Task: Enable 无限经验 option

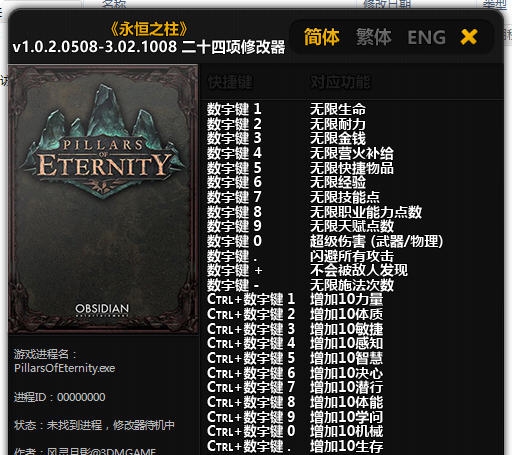Action: (338, 182)
